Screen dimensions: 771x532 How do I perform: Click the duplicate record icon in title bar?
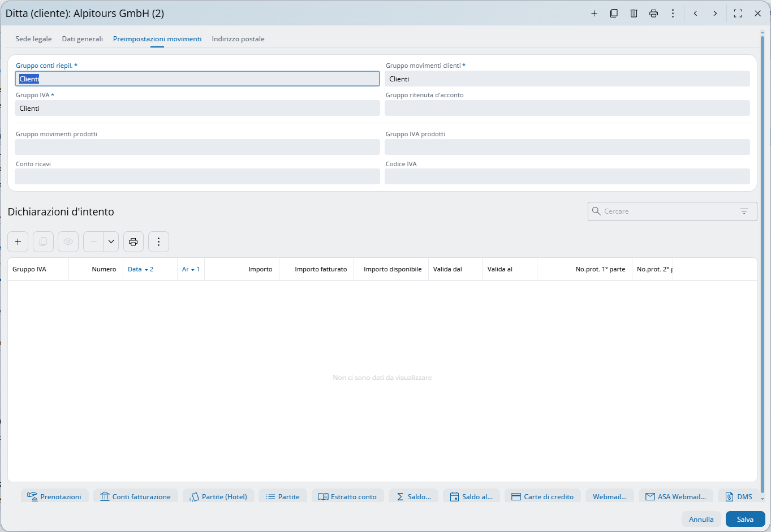(x=614, y=14)
